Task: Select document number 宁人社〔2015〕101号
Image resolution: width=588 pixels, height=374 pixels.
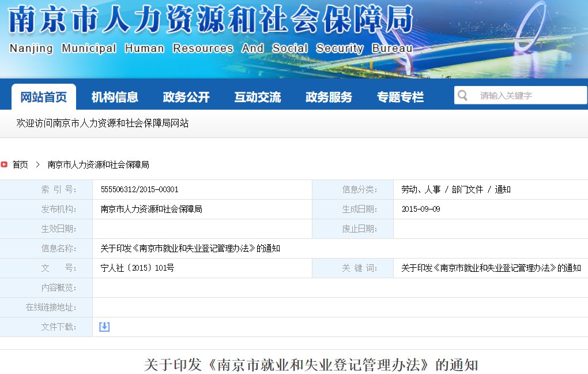Action: point(137,268)
